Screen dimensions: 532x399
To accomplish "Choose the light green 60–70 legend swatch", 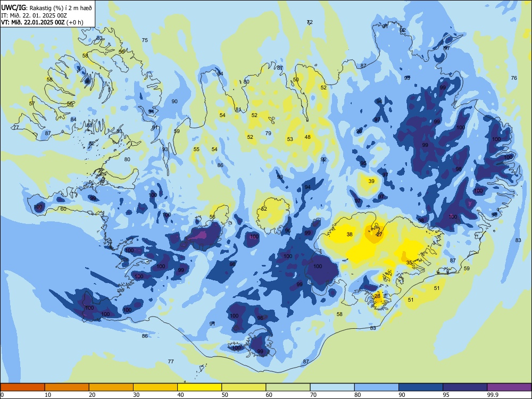I will point(288,387).
